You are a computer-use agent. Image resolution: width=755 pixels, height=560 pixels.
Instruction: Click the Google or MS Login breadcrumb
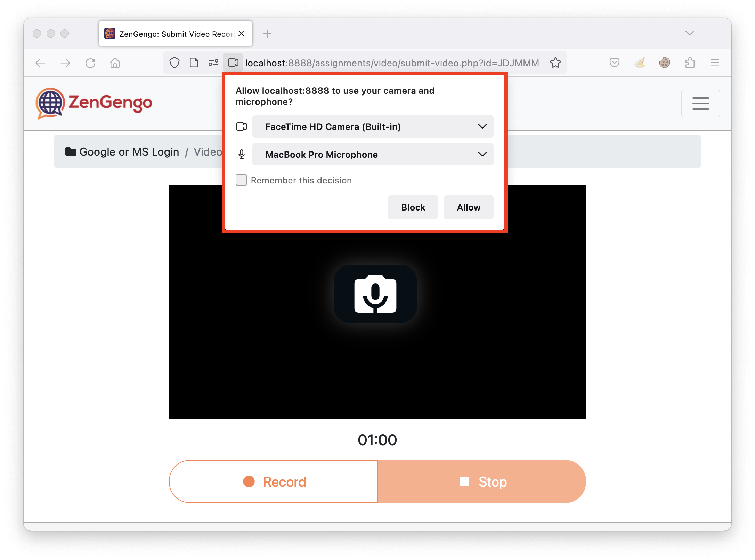[129, 152]
